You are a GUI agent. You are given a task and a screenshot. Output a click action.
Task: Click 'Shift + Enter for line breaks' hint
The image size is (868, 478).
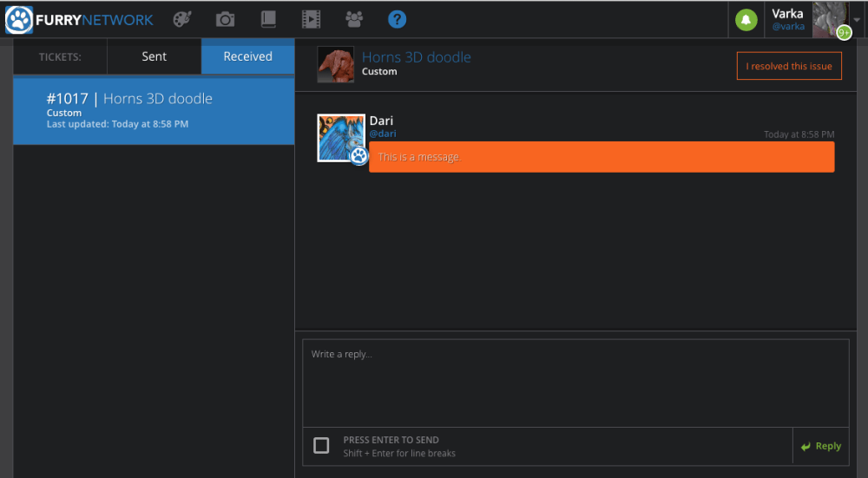[399, 453]
